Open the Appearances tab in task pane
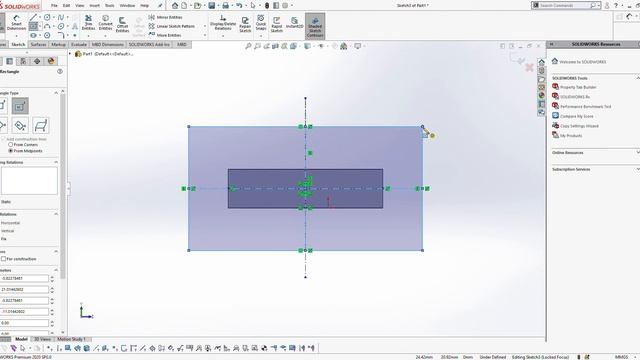640x360 pixels. (541, 96)
